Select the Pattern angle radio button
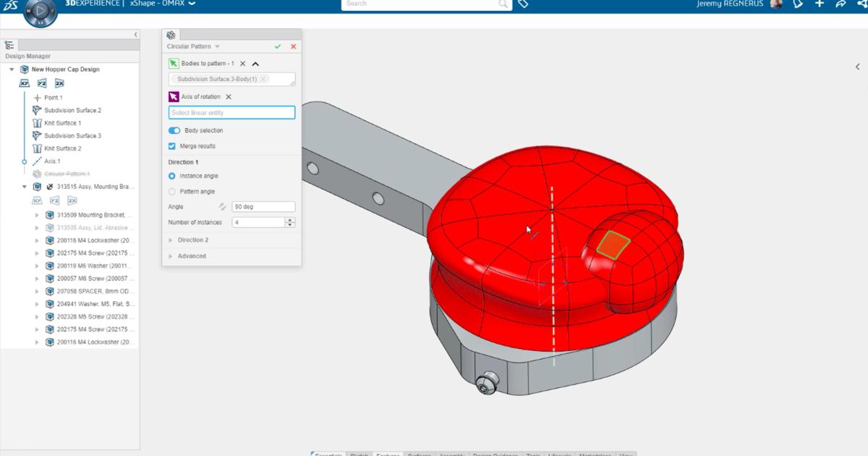 (172, 191)
